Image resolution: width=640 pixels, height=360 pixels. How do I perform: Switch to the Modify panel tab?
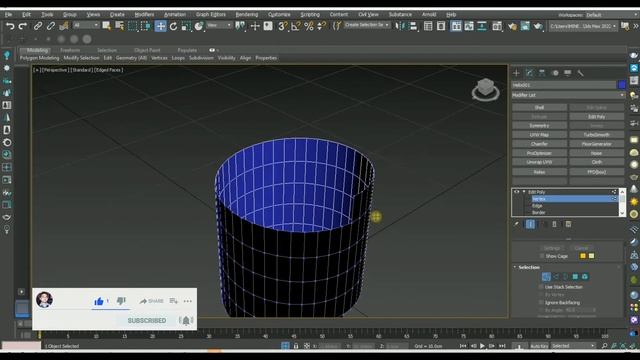529,73
